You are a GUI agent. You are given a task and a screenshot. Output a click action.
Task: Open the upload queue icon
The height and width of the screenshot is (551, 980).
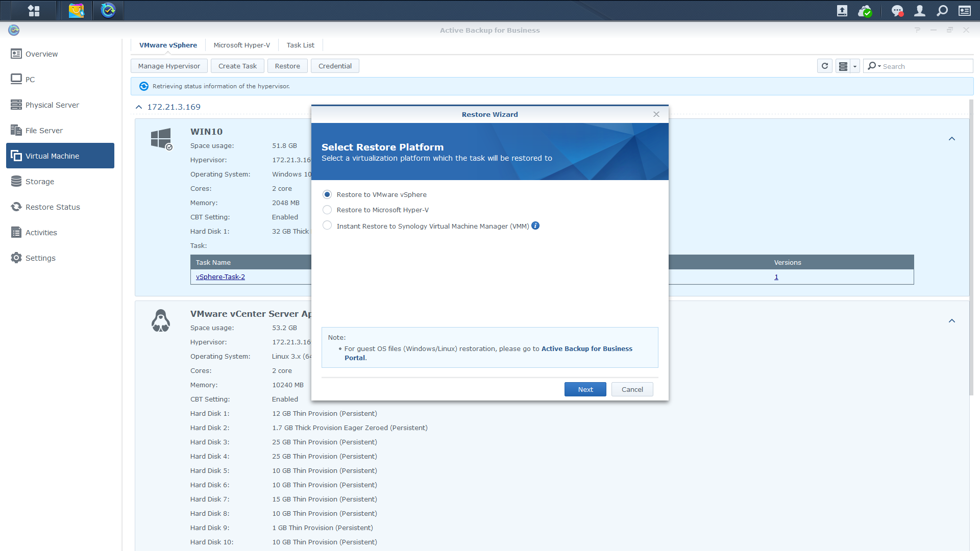[x=842, y=11]
